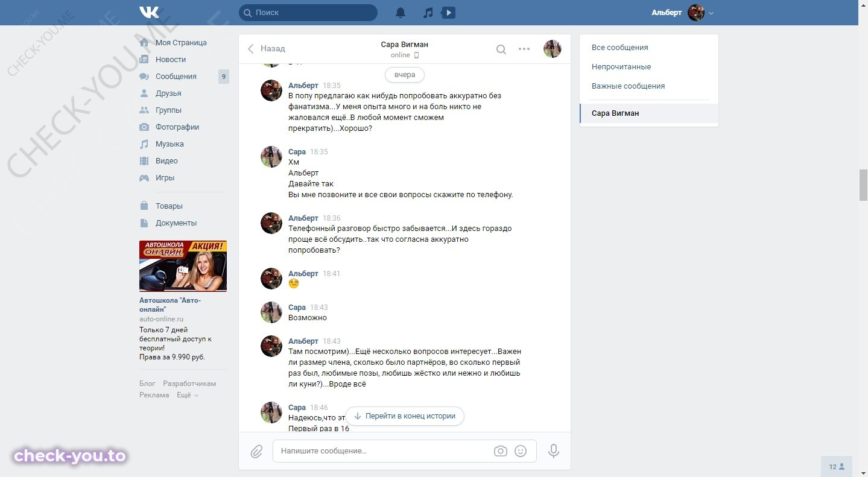Click auto-online.ru ad domain
The height and width of the screenshot is (477, 868).
(x=161, y=319)
